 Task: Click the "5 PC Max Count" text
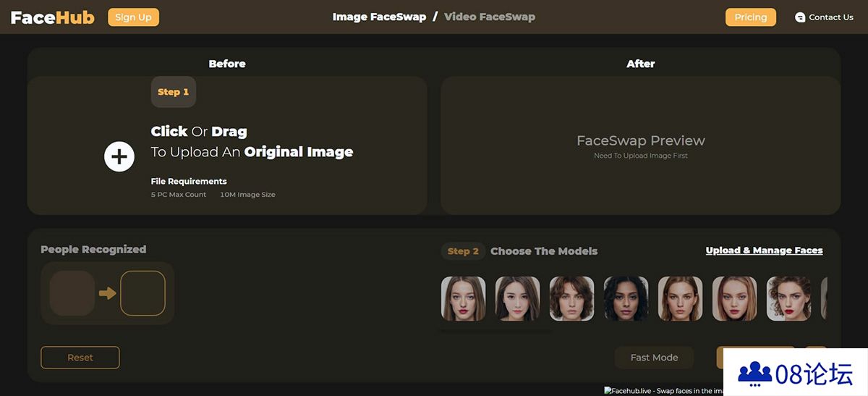(x=179, y=195)
